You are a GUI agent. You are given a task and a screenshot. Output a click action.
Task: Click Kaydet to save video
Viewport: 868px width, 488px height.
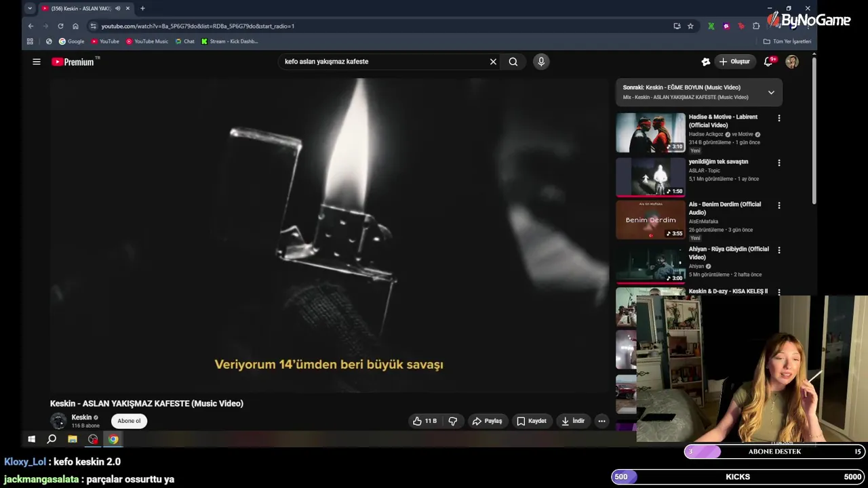pos(531,421)
